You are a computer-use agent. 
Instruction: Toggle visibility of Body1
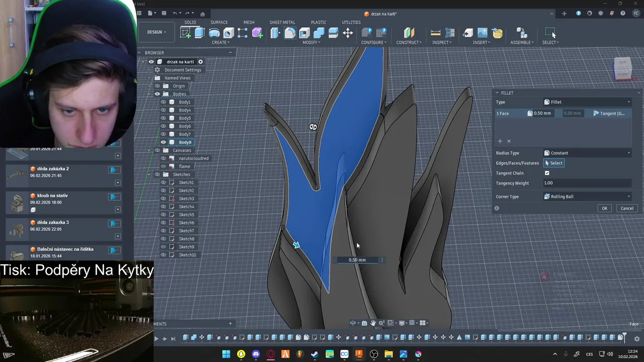coord(164,102)
